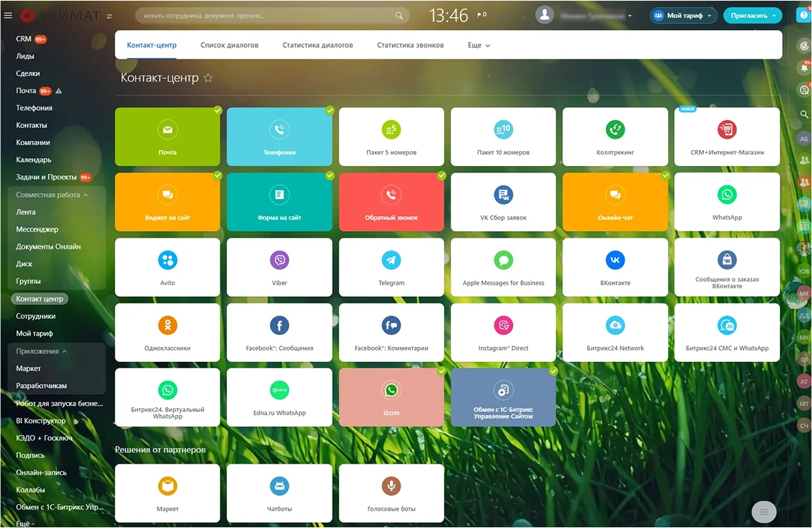Expand the Ещё item in left sidebar
The height and width of the screenshot is (528, 812).
[25, 523]
